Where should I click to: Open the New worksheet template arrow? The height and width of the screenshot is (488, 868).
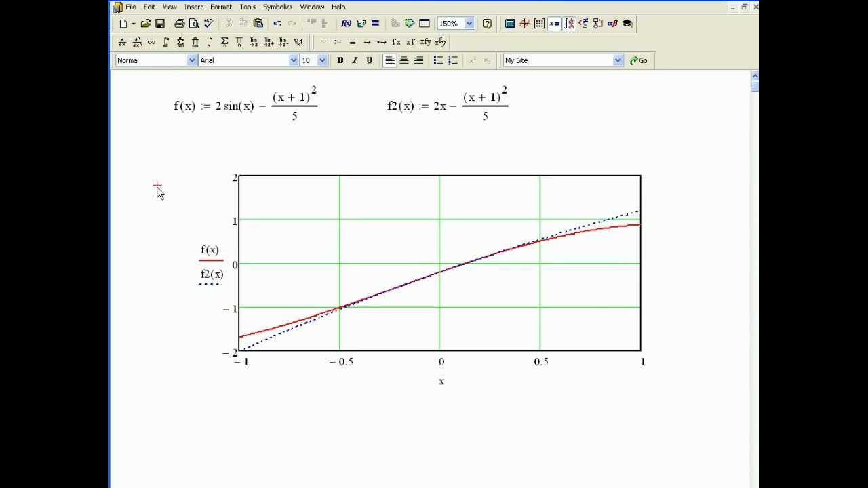click(x=134, y=24)
